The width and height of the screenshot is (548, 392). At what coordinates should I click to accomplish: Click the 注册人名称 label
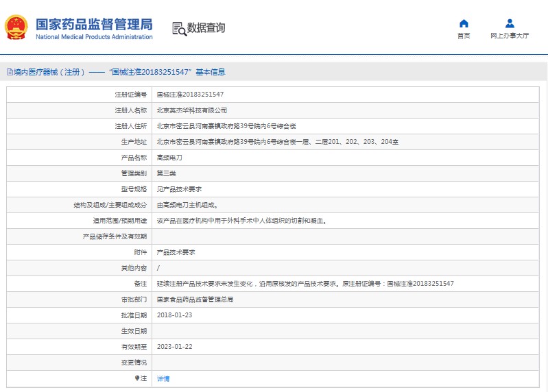tap(131, 110)
